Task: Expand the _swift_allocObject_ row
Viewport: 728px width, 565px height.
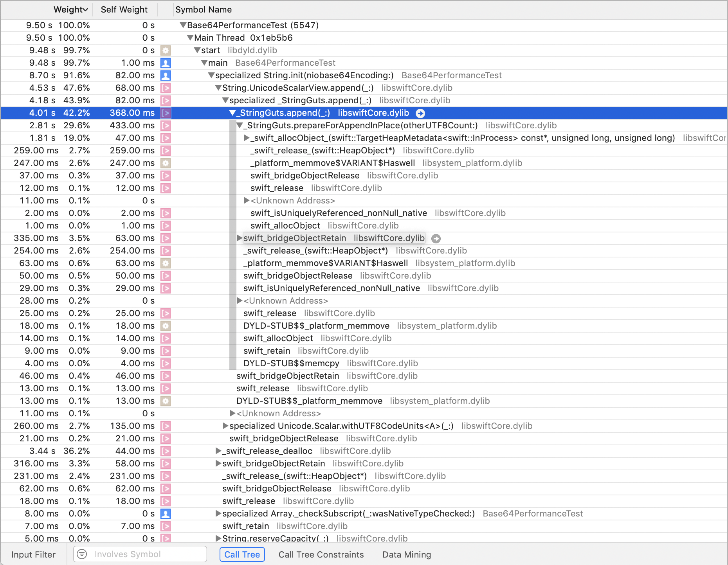Action: (x=247, y=138)
